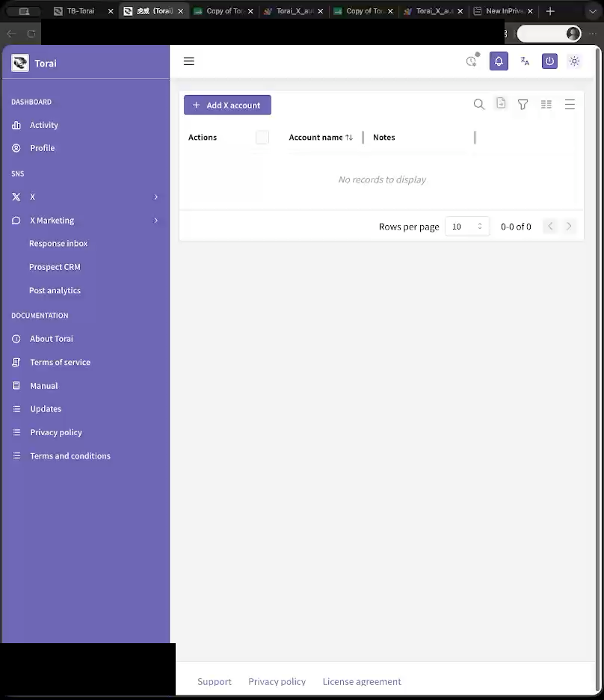Open Prospect CRM menu item
This screenshot has width=604, height=700.
55,267
